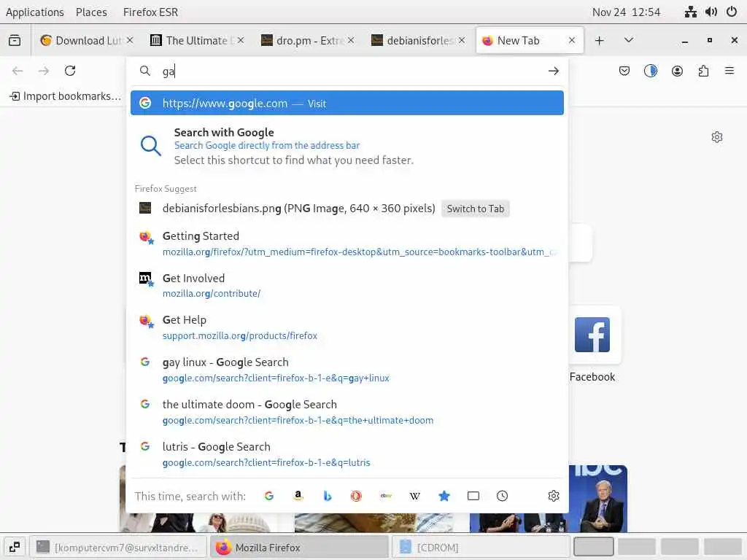Open the Firefox account icon
The height and width of the screenshot is (560, 747).
point(677,71)
